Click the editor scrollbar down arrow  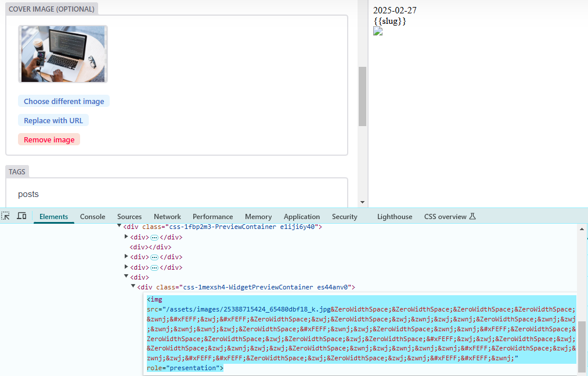[x=363, y=202]
